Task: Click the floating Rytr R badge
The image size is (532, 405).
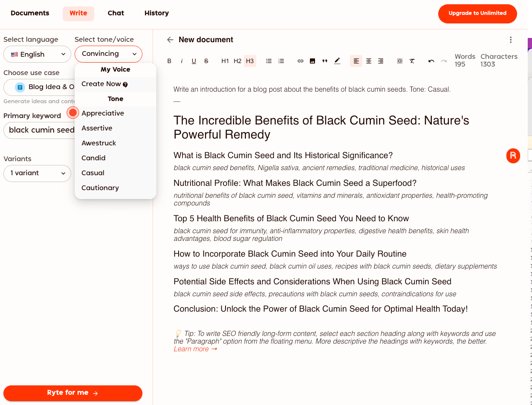Action: coord(513,156)
